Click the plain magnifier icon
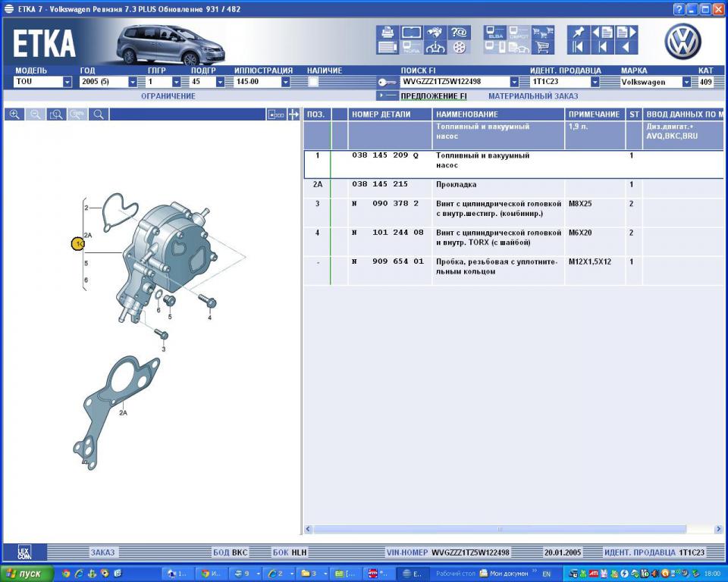Image resolution: width=728 pixels, height=582 pixels. 99,114
